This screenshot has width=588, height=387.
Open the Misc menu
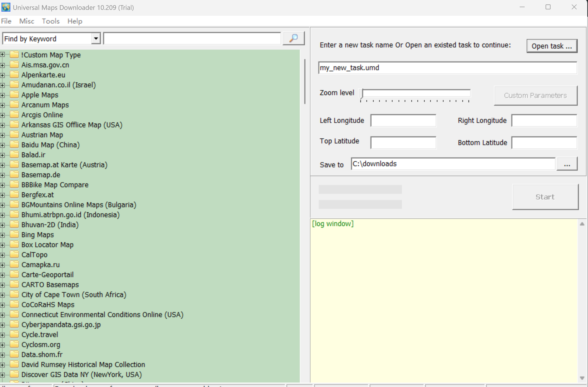[27, 21]
